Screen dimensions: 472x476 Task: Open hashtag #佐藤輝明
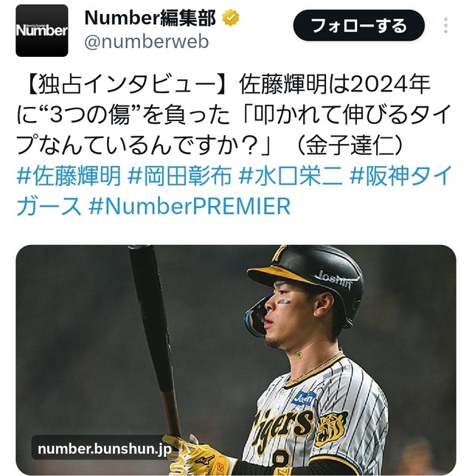(x=69, y=176)
